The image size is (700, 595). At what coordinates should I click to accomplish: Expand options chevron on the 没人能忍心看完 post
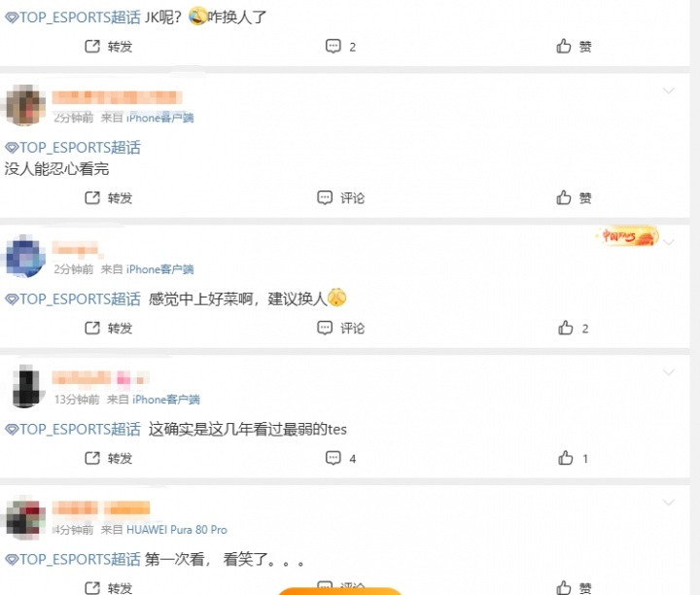tap(668, 91)
